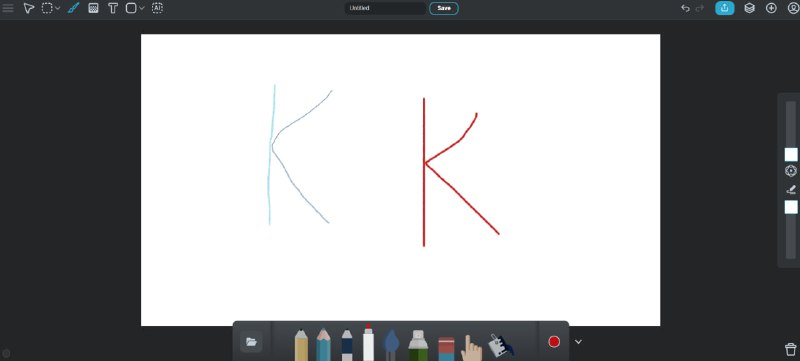Screen dimensions: 800x361
Task: Open the layers panel icon
Action: coord(749,8)
